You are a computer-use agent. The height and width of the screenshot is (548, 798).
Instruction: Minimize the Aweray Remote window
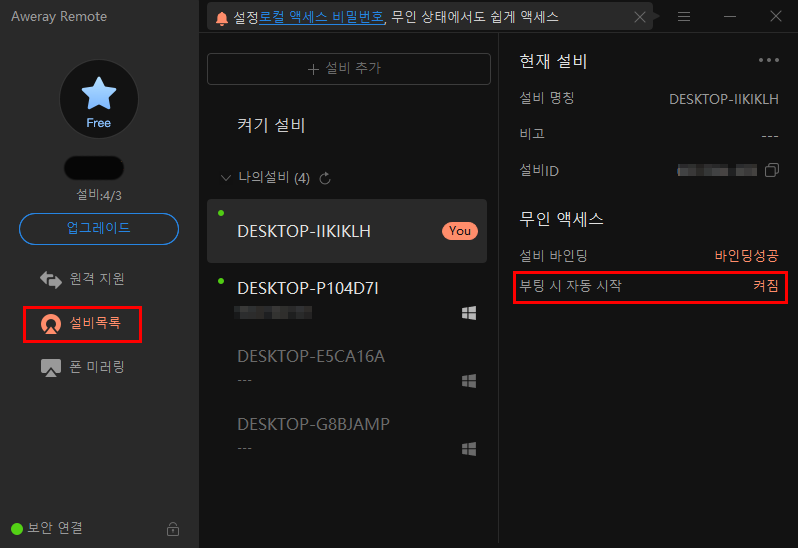click(730, 17)
